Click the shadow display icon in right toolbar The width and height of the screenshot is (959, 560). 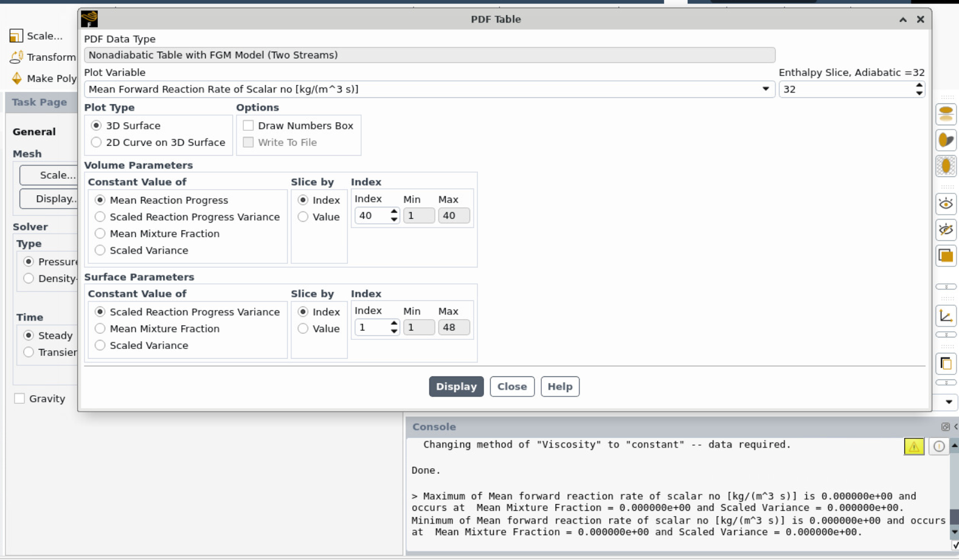point(946,140)
